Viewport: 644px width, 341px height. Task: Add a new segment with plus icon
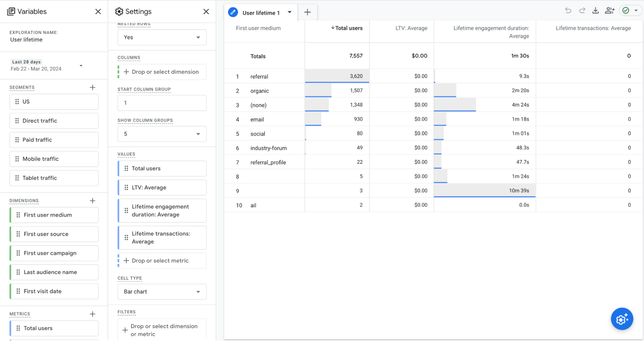click(x=93, y=88)
